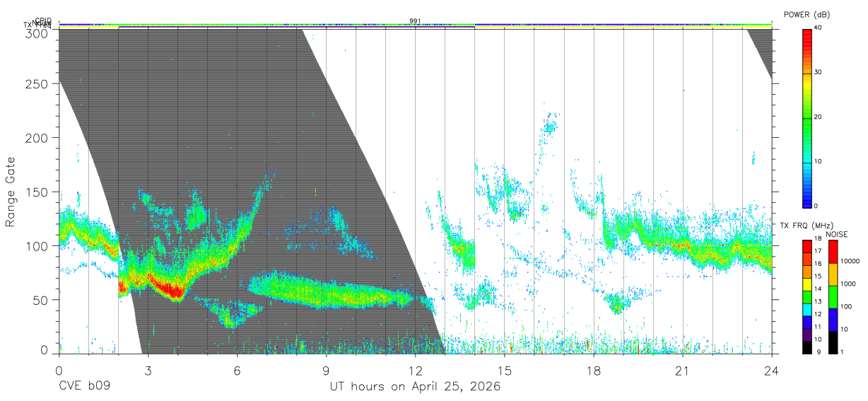This screenshot has width=868, height=401.
Task: Click the 15 hour tick label on time axis
Action: pos(504,371)
